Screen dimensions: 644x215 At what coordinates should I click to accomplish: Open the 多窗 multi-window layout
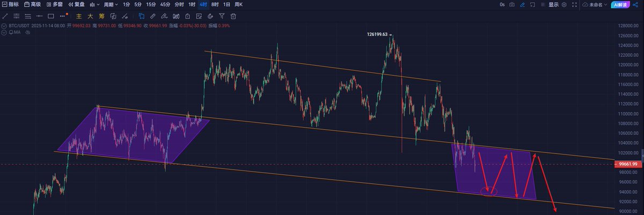54,4
